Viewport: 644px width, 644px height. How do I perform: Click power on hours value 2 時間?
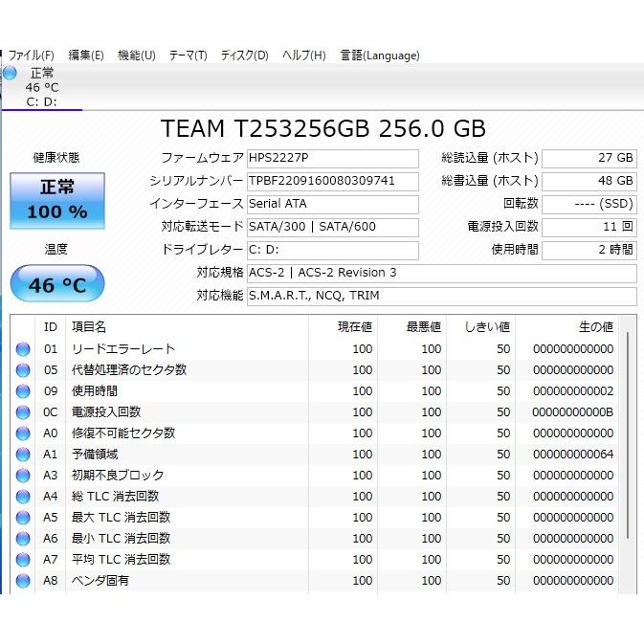(x=589, y=251)
